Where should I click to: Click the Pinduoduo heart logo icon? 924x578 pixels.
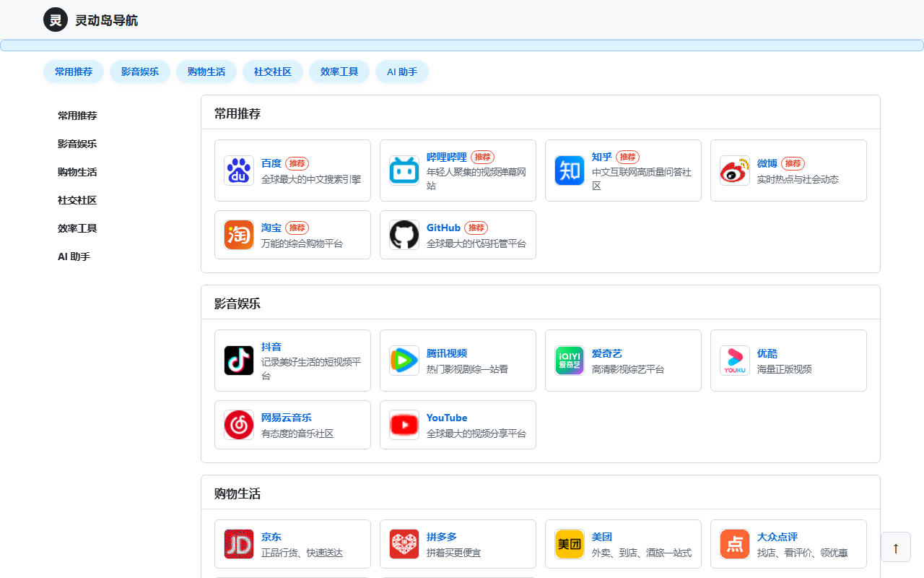[x=404, y=544]
